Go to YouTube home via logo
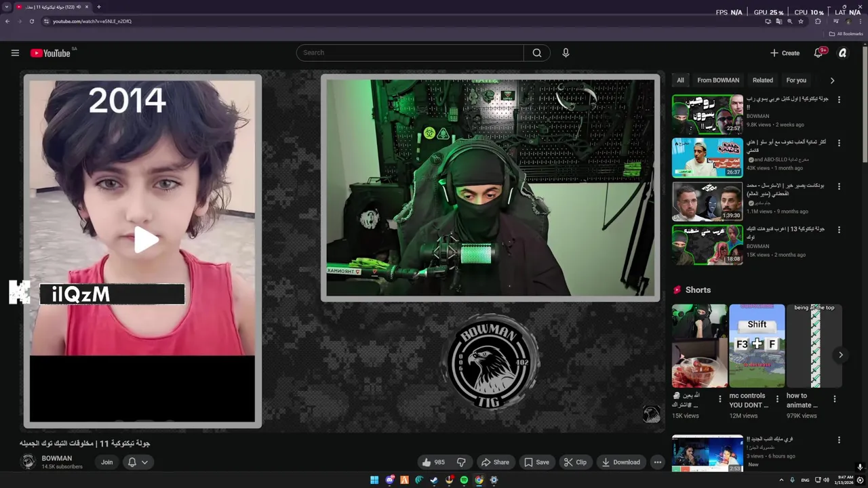This screenshot has height=488, width=868. point(50,53)
